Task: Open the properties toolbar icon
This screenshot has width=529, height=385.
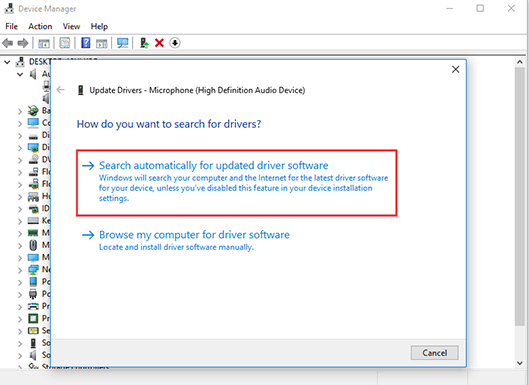Action: [64, 43]
